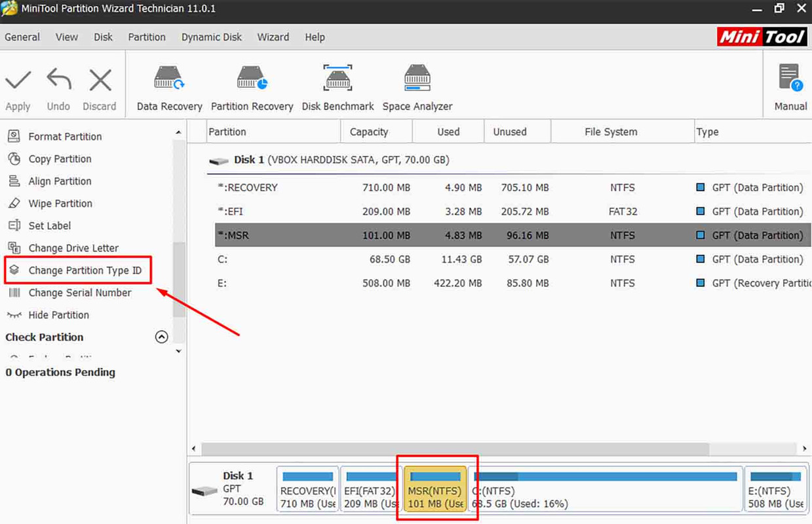Click the Change Serial Number barcode icon
Image resolution: width=812 pixels, height=524 pixels.
[14, 292]
